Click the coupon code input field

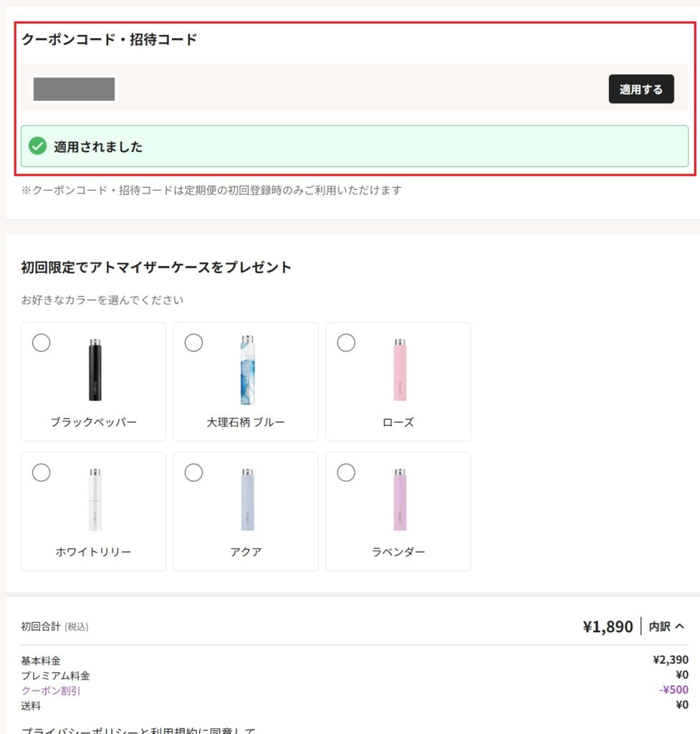75,89
